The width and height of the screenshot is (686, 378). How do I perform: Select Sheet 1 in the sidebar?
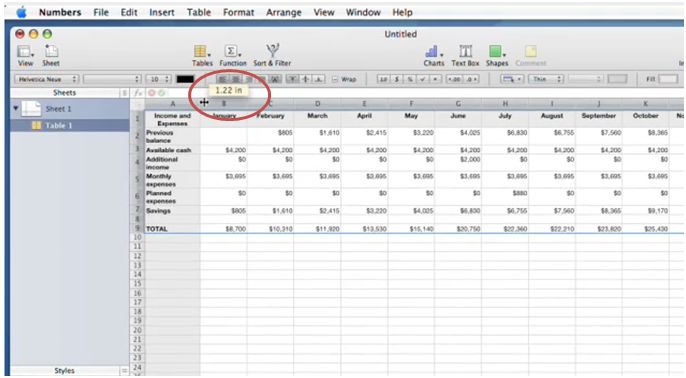point(70,108)
